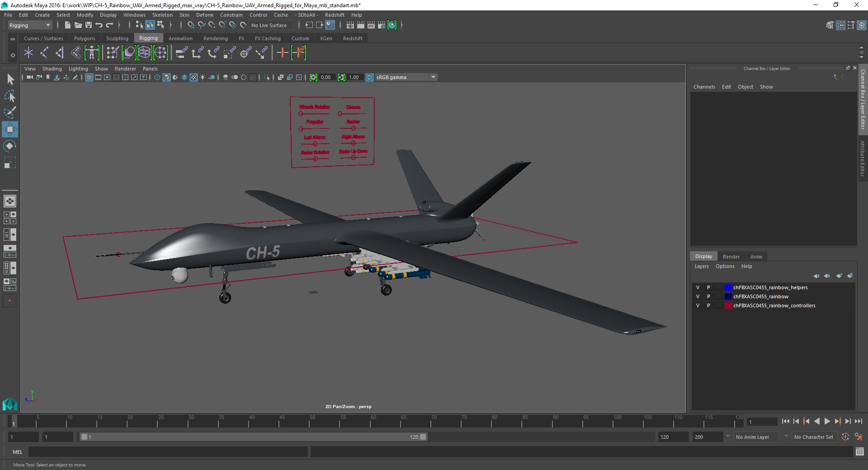868x470 pixels.
Task: Go to start of playback range
Action: click(x=785, y=421)
